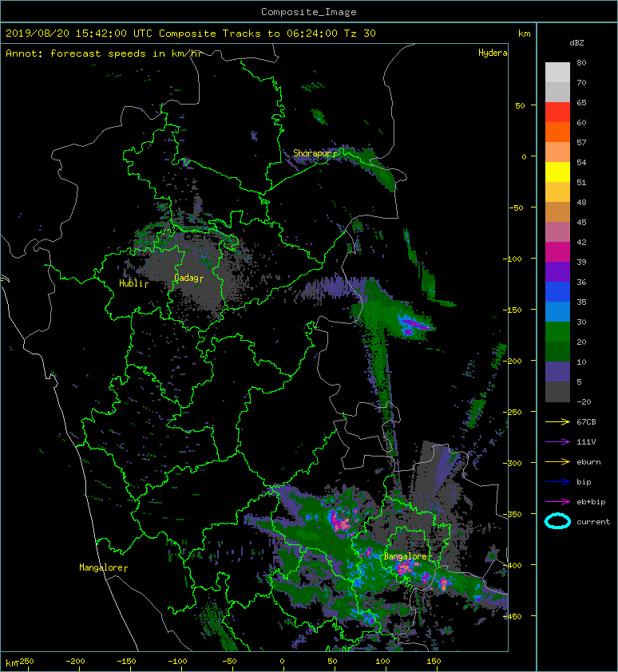
Task: Click the -450 tick on vertical axis
Action: click(x=513, y=616)
